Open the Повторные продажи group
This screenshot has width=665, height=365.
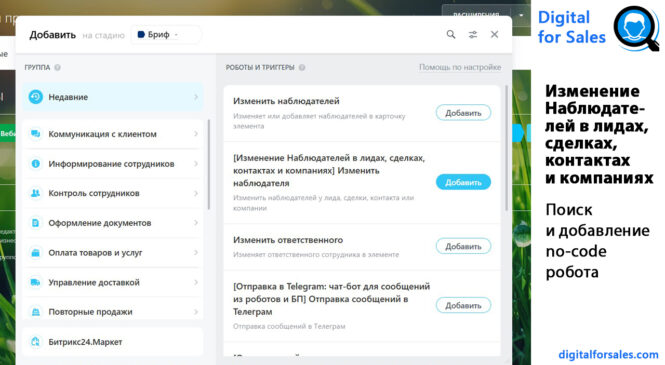[113, 309]
